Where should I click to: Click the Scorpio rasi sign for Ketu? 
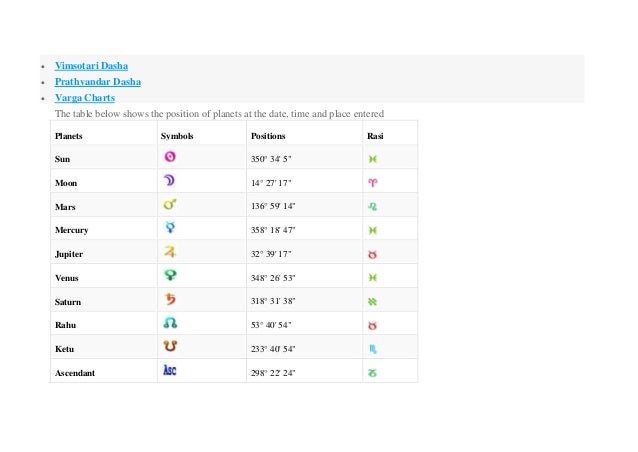point(373,349)
